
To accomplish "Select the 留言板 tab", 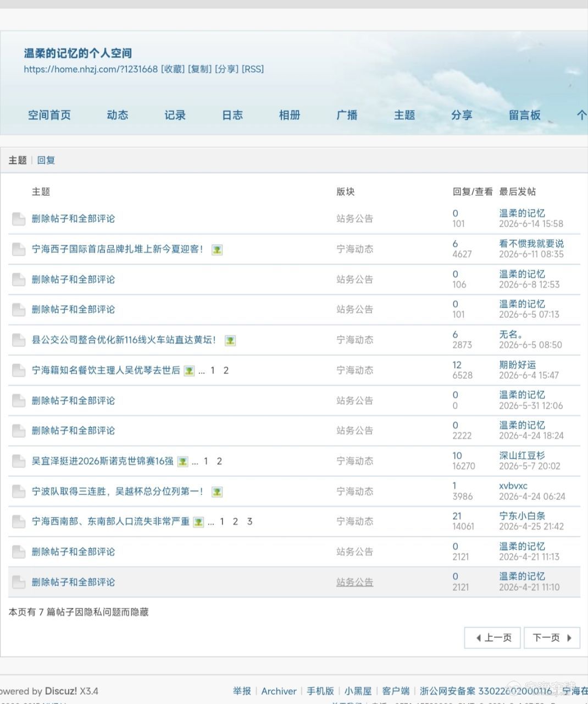I will [x=525, y=115].
